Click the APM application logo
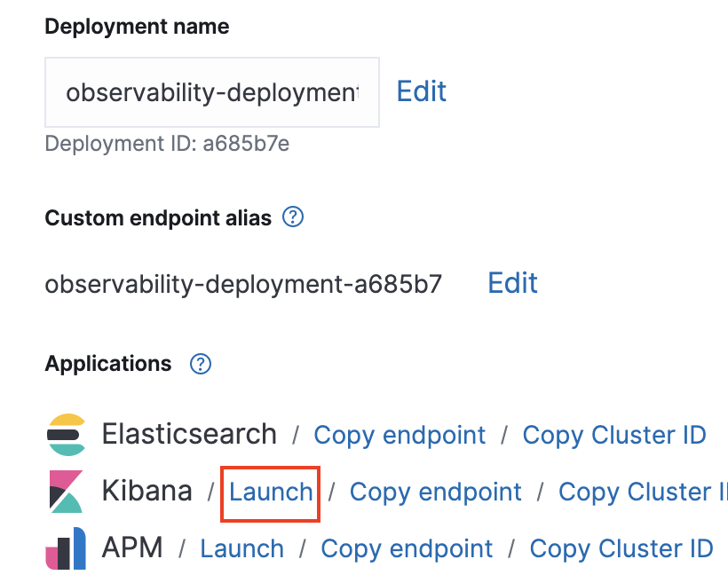This screenshot has height=575, width=728. (66, 548)
